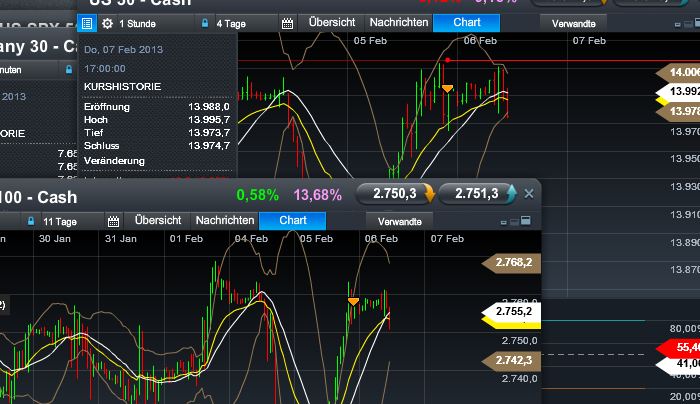Click 13.978 lower band price label

coord(679,111)
